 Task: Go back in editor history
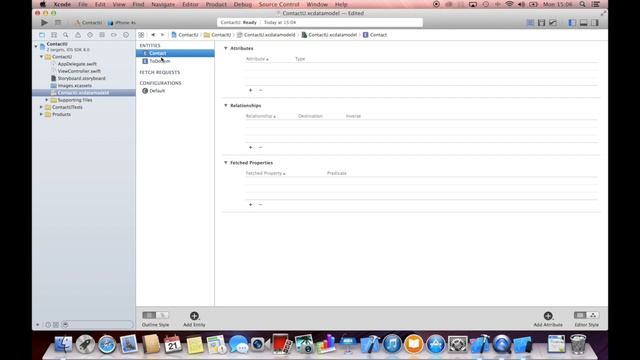click(153, 35)
